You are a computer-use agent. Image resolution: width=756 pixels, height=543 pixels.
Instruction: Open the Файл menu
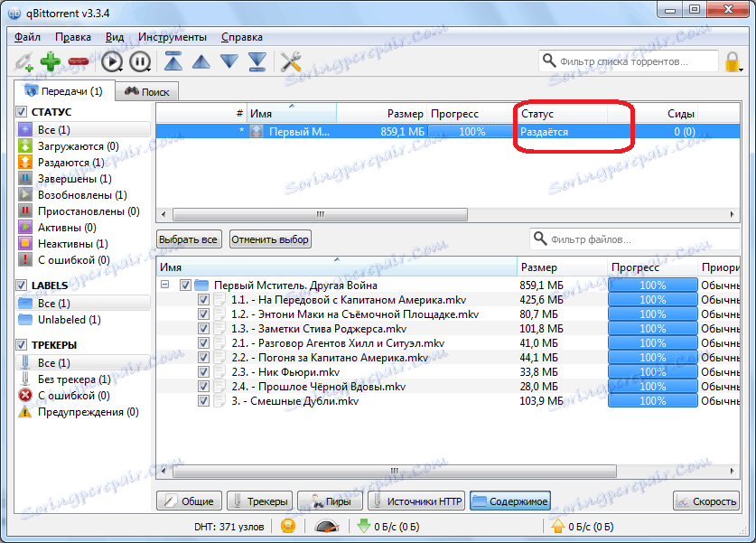click(27, 37)
